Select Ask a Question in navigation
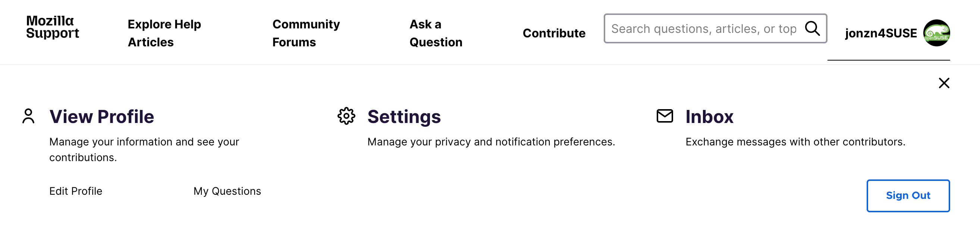 436,33
